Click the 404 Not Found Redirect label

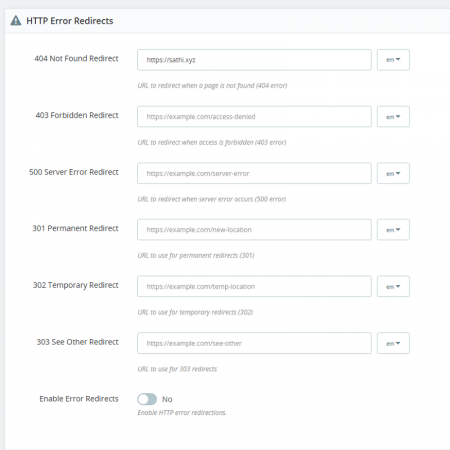[76, 58]
